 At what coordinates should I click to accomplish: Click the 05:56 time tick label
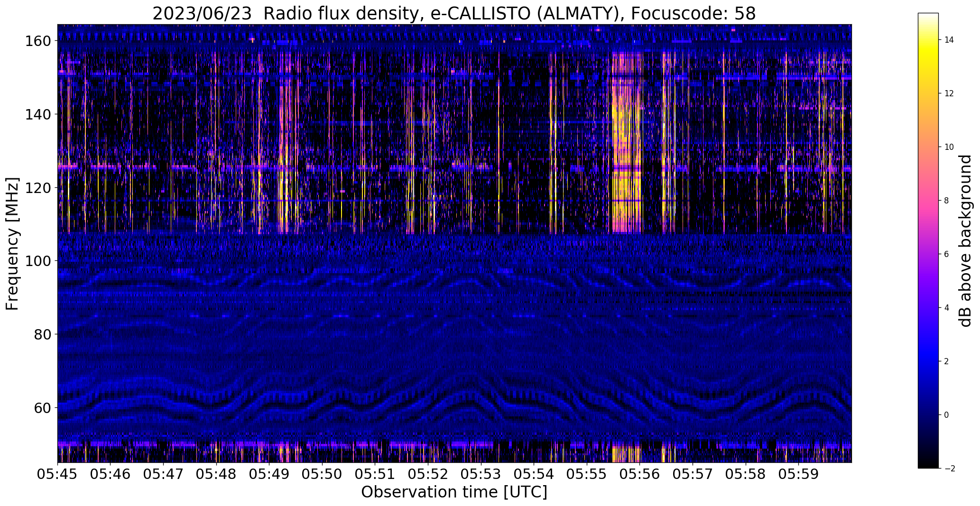pyautogui.click(x=639, y=474)
